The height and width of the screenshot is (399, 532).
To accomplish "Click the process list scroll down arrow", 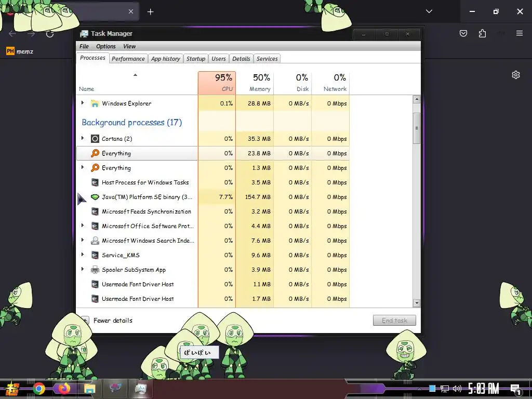I will [x=417, y=303].
